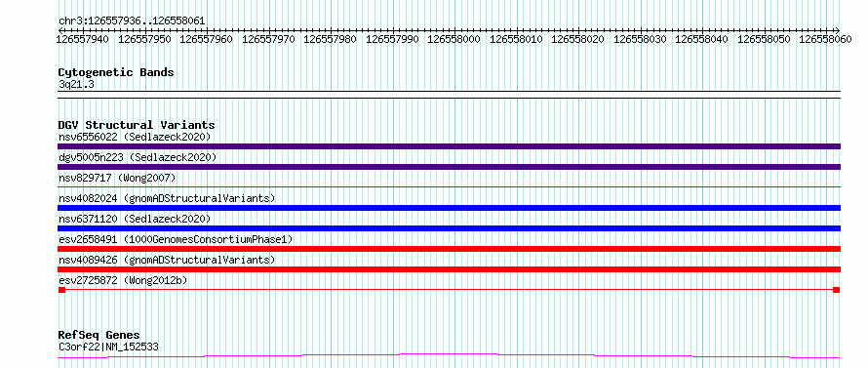Click ruler position 126558060
868x368 pixels.
point(825,39)
